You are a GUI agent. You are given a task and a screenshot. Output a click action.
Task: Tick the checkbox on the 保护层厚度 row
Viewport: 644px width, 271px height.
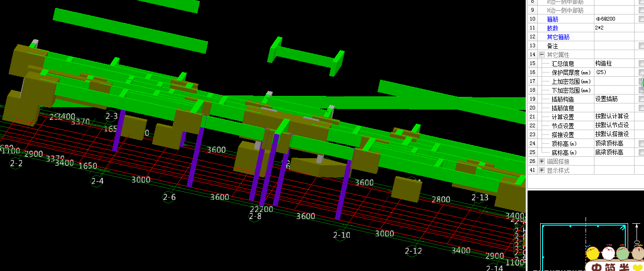642,72
